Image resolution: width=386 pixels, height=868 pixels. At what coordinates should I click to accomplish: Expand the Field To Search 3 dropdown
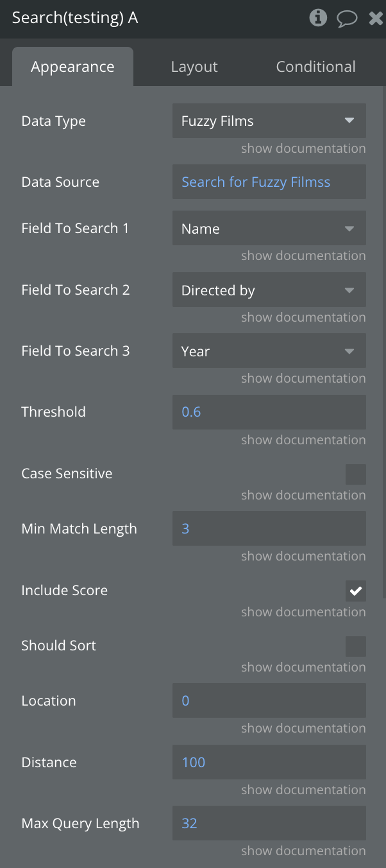pos(269,351)
